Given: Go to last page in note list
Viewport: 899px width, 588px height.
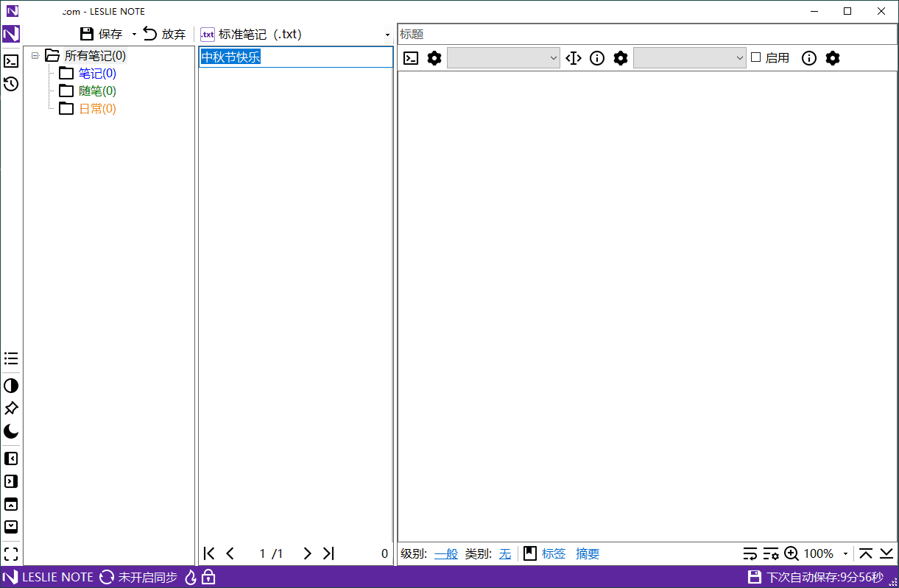Looking at the screenshot, I should pos(329,553).
